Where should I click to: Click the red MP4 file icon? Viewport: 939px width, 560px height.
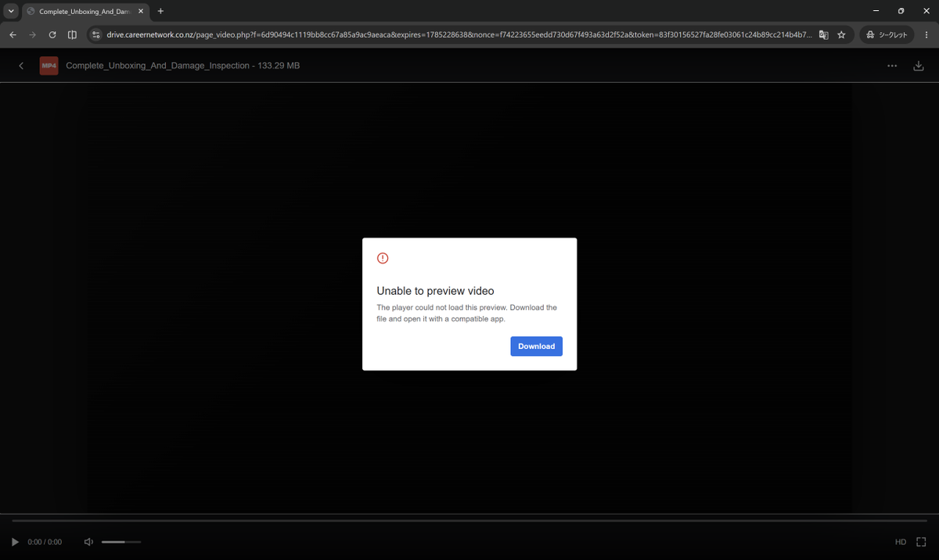coord(49,66)
